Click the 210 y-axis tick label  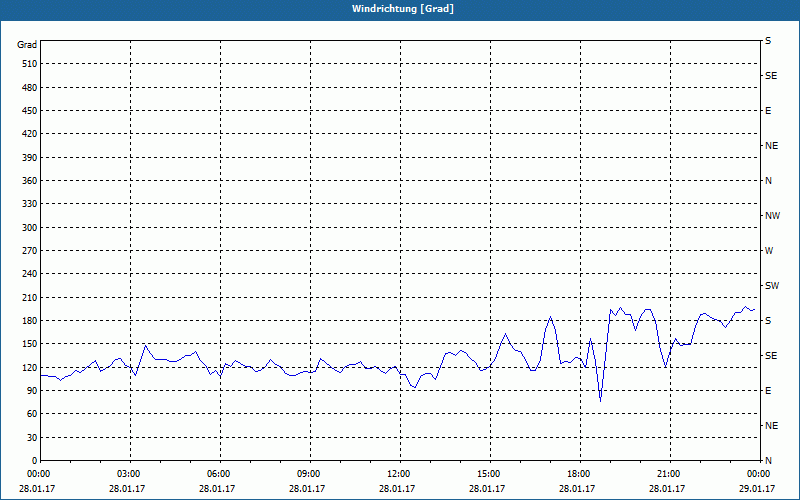(30, 297)
